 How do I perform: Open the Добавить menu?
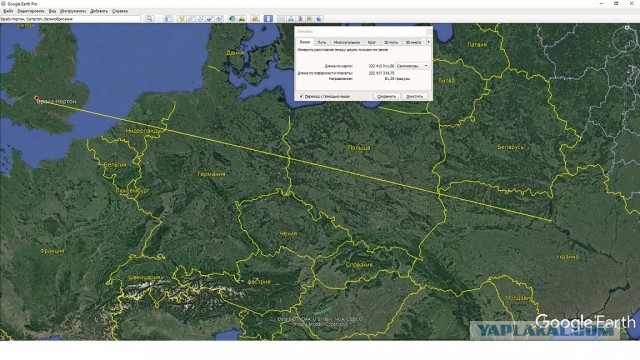pos(99,11)
